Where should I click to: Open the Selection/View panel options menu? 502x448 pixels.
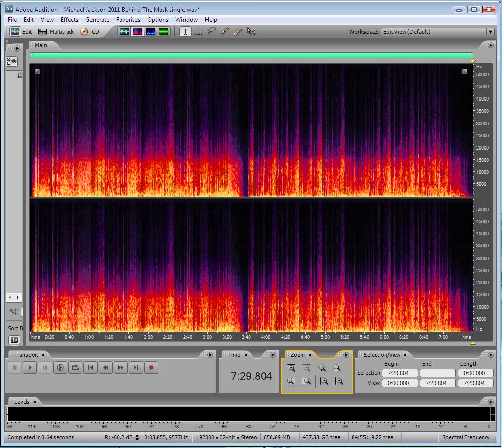489,355
